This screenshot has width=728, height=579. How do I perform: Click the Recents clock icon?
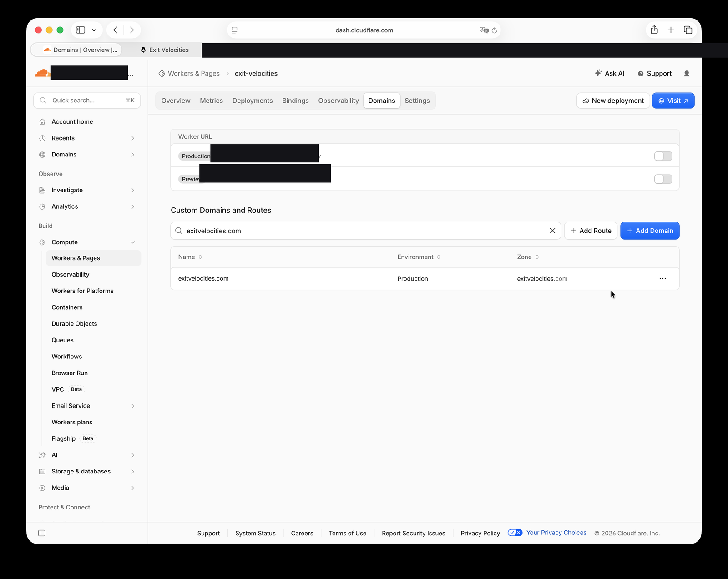pos(42,138)
